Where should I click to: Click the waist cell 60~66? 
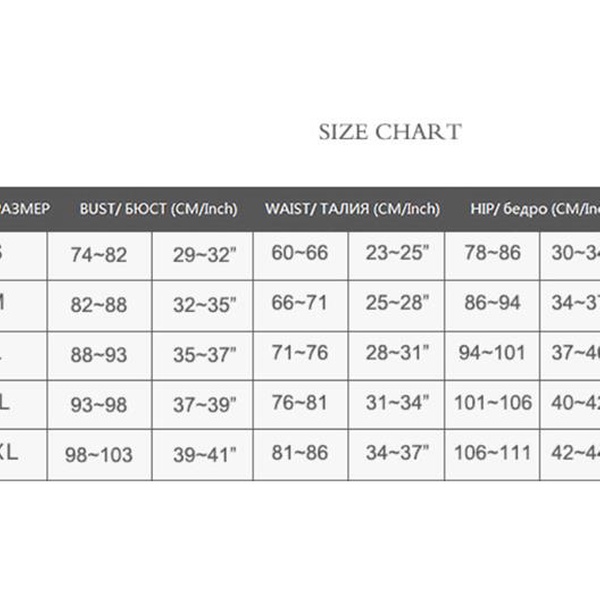(299, 254)
